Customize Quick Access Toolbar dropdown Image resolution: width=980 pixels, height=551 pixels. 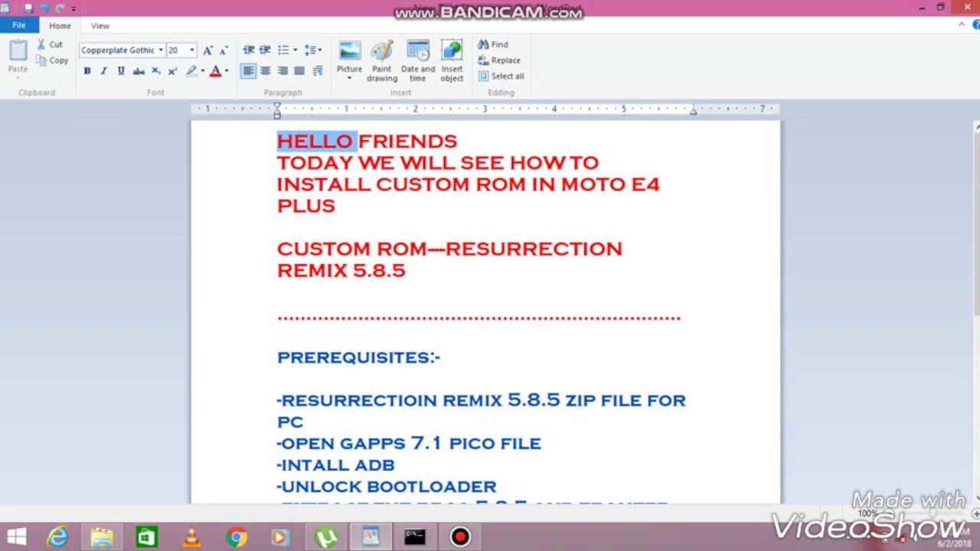[x=73, y=8]
